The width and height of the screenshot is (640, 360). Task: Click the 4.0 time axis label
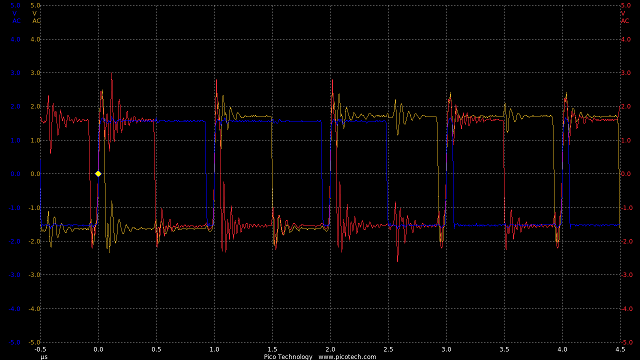(562, 349)
